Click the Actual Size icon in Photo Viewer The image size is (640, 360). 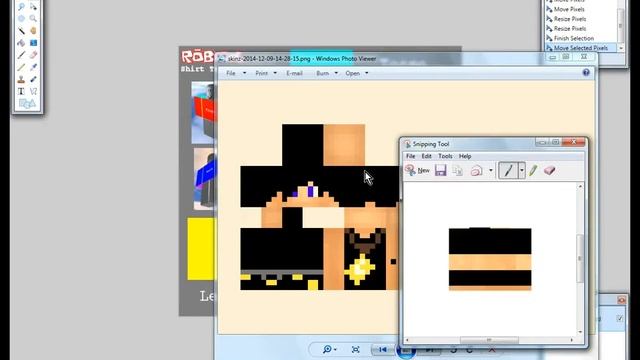click(356, 350)
